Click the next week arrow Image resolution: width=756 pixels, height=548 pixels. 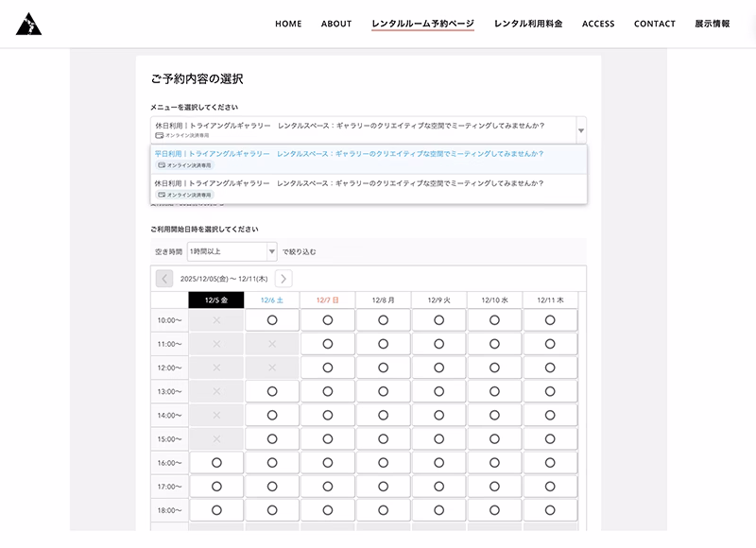point(283,280)
